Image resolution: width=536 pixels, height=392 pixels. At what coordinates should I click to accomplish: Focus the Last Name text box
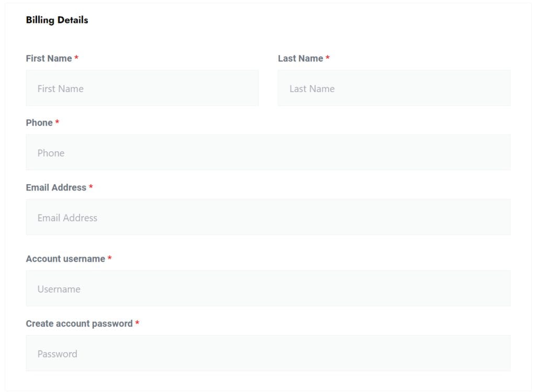[394, 88]
